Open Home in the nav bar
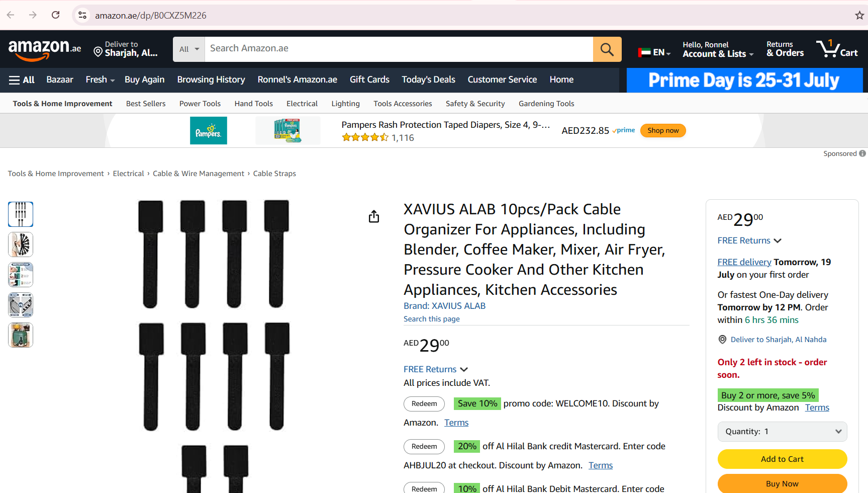The height and width of the screenshot is (493, 868). pyautogui.click(x=561, y=79)
